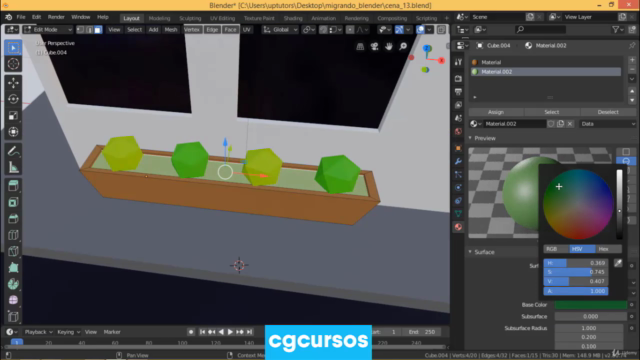Image resolution: width=640 pixels, height=360 pixels.
Task: Open browse material dropdown beside Material.002 name
Action: pos(476,124)
